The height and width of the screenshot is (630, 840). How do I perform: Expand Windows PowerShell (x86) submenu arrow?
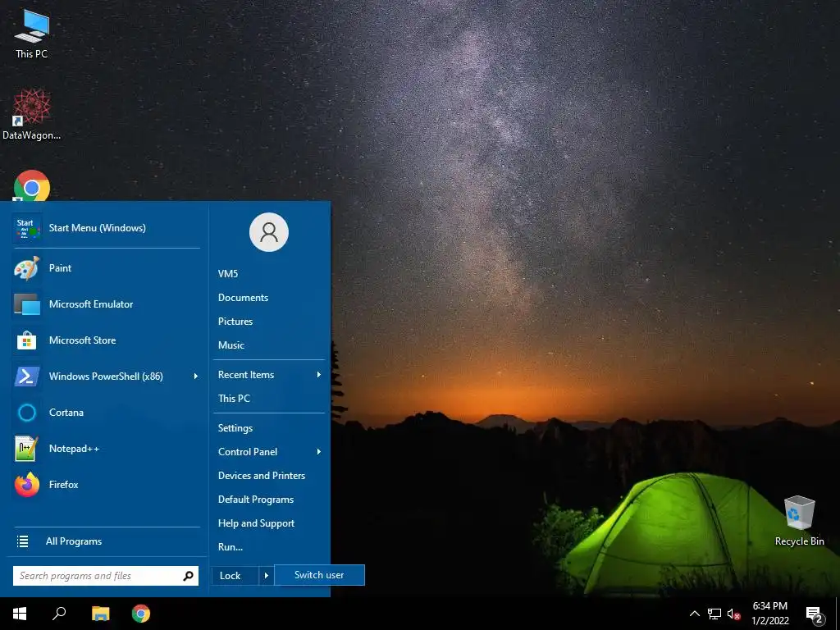(x=195, y=377)
